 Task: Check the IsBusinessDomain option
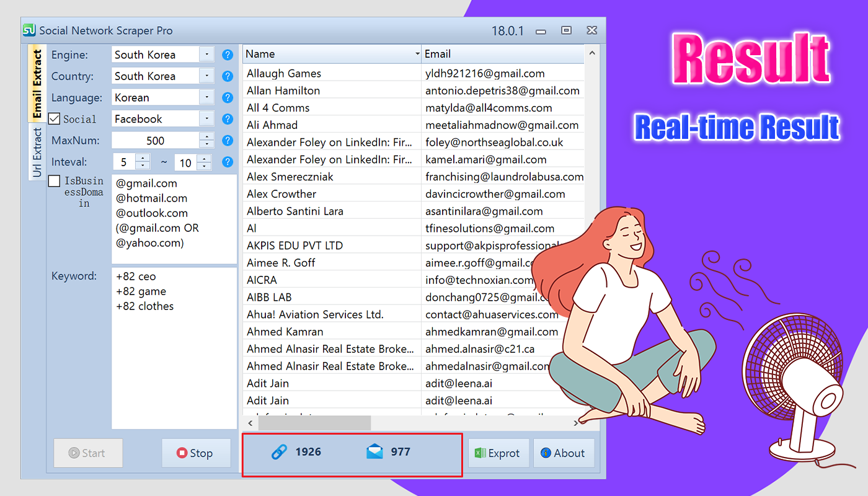tap(53, 181)
